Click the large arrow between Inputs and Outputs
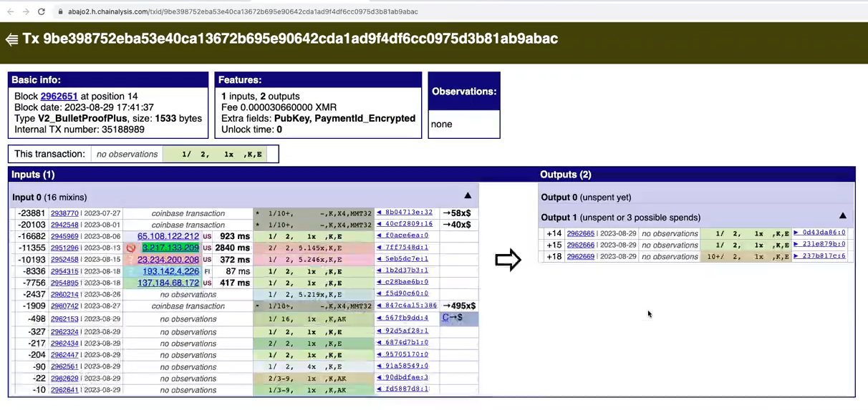The image size is (868, 410). tap(508, 260)
